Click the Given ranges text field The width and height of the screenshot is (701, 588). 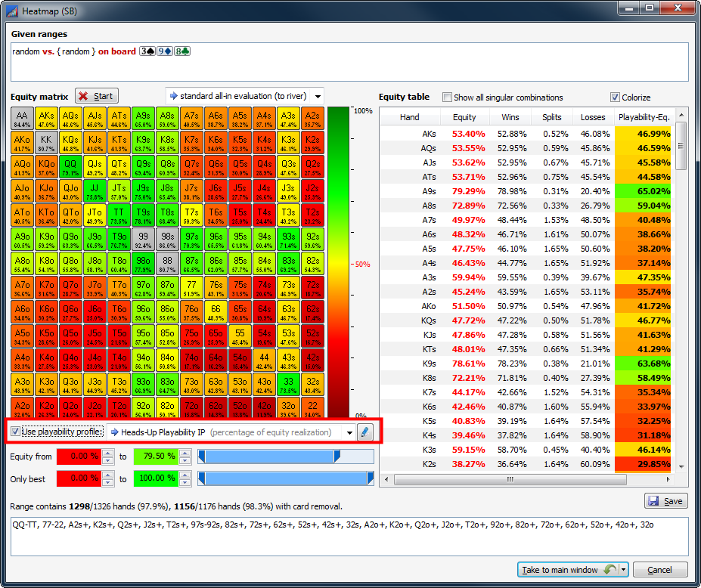[349, 62]
